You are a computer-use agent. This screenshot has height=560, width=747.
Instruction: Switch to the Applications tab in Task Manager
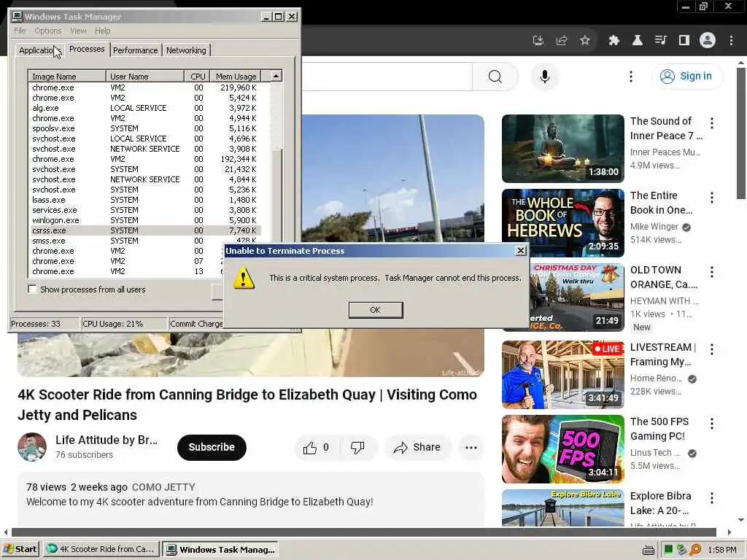pos(39,50)
